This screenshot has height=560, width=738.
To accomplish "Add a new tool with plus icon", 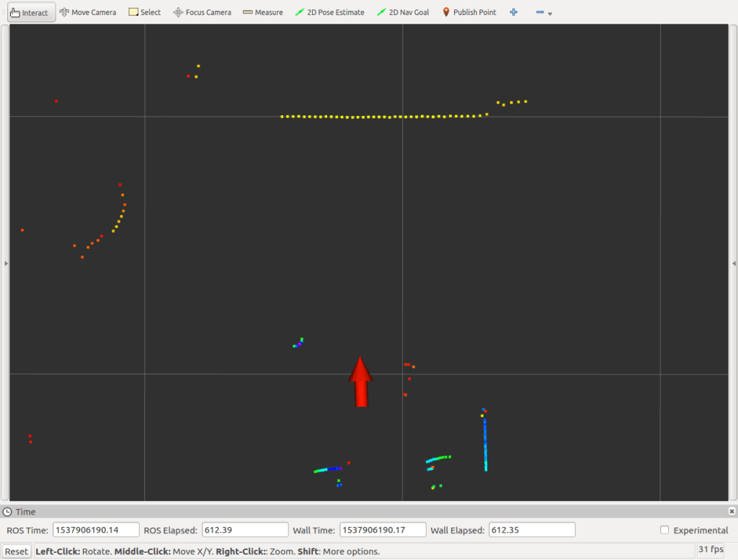I will [514, 12].
